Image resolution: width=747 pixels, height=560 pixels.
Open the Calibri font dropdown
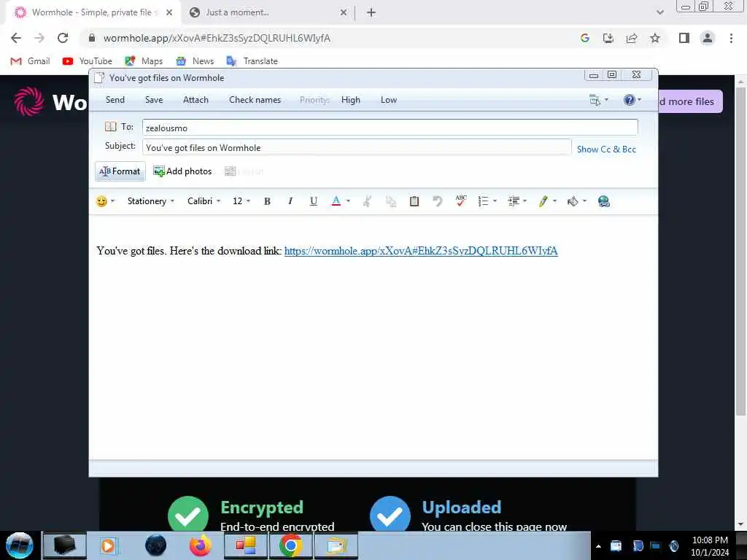click(x=204, y=201)
